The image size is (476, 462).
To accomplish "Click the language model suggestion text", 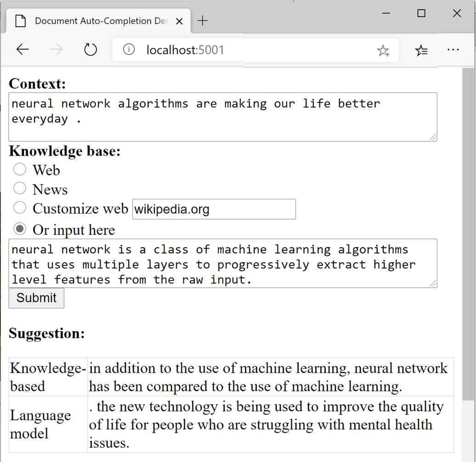I will 266,424.
